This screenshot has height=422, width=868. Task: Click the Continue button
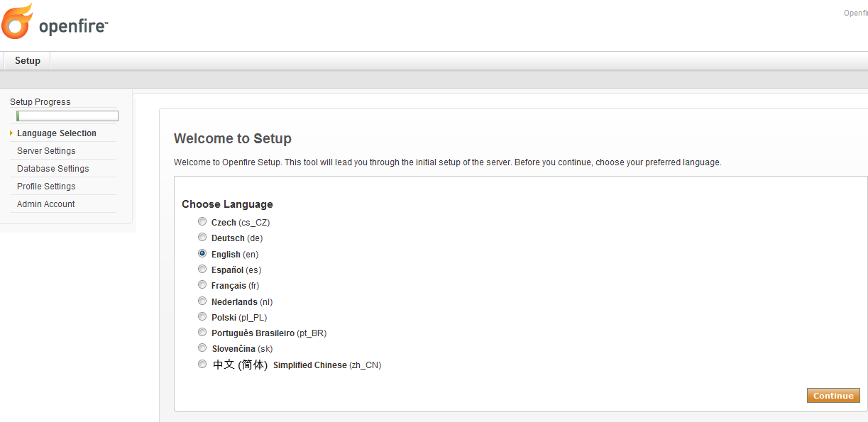(x=833, y=396)
